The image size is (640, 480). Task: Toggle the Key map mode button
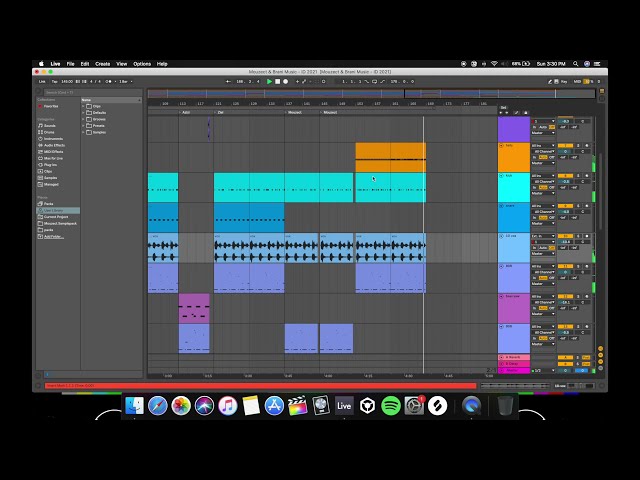click(x=564, y=82)
